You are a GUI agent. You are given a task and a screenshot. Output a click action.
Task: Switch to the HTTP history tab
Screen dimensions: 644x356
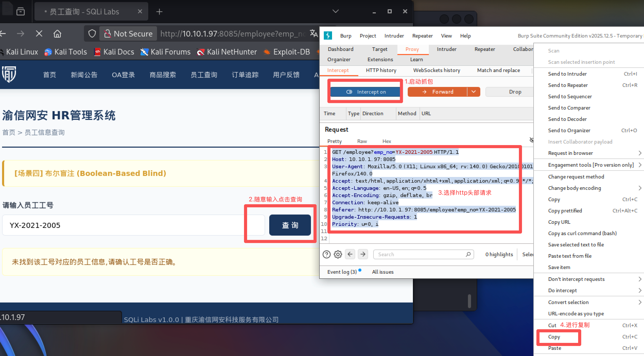[x=381, y=70]
